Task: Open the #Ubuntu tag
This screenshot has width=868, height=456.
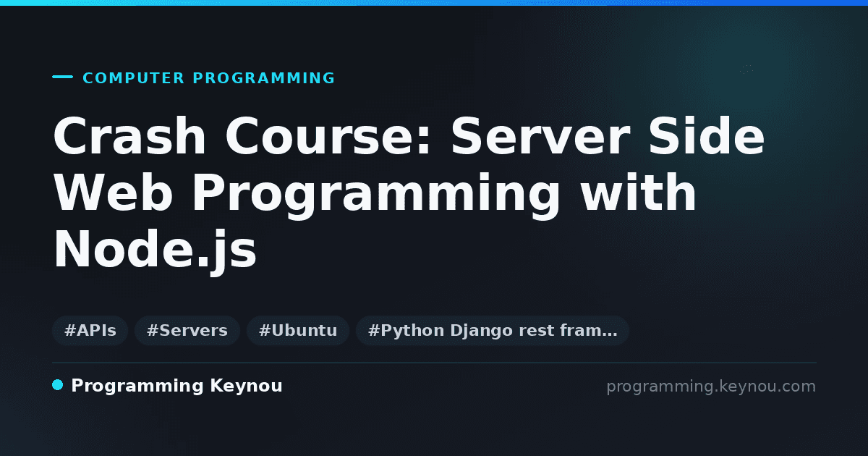Action: (298, 331)
